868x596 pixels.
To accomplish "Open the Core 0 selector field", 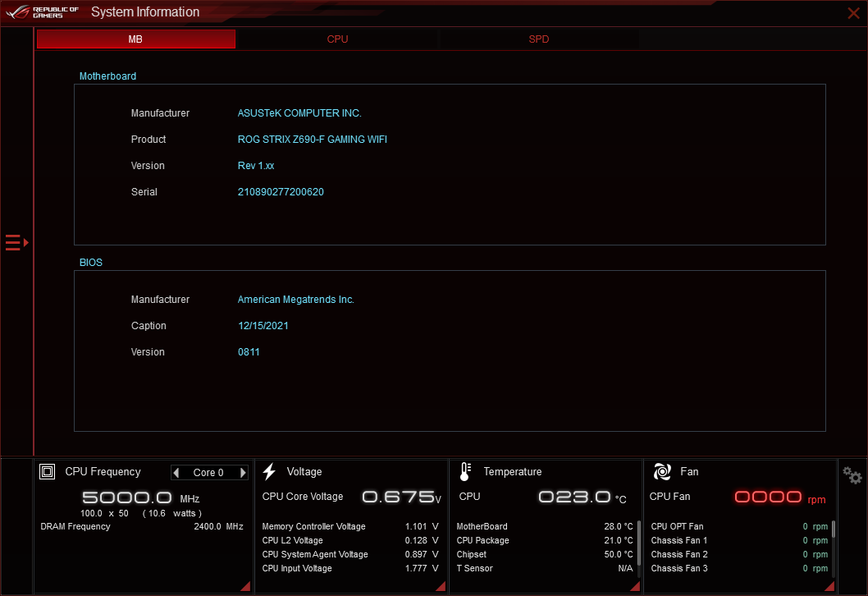I will [209, 472].
